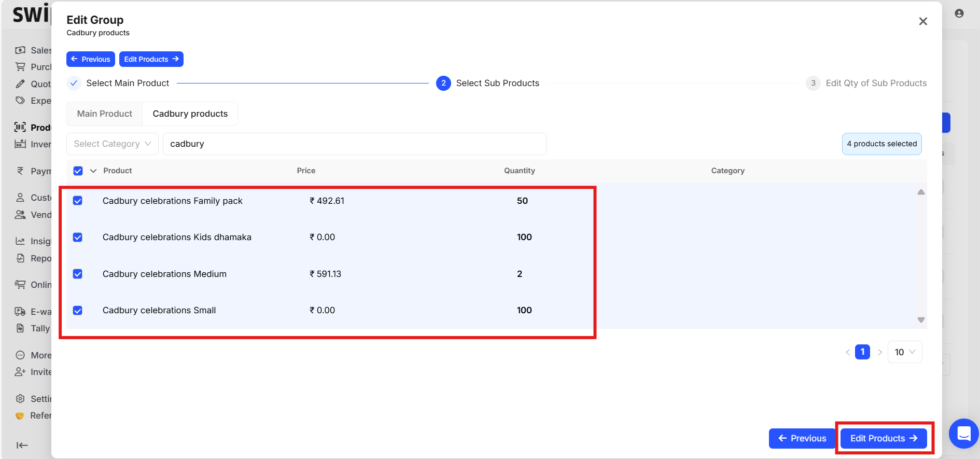Open the Invite user icon in sidebar
980x459 pixels.
[20, 371]
